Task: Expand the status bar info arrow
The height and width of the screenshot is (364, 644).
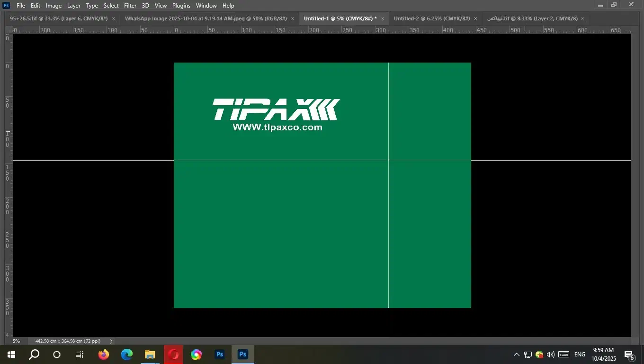Action: click(x=111, y=341)
